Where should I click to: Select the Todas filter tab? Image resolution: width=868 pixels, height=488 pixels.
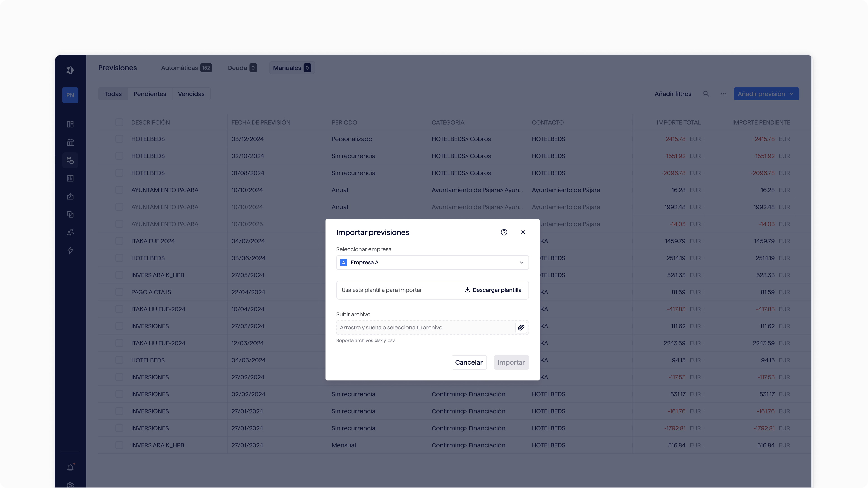pyautogui.click(x=113, y=94)
